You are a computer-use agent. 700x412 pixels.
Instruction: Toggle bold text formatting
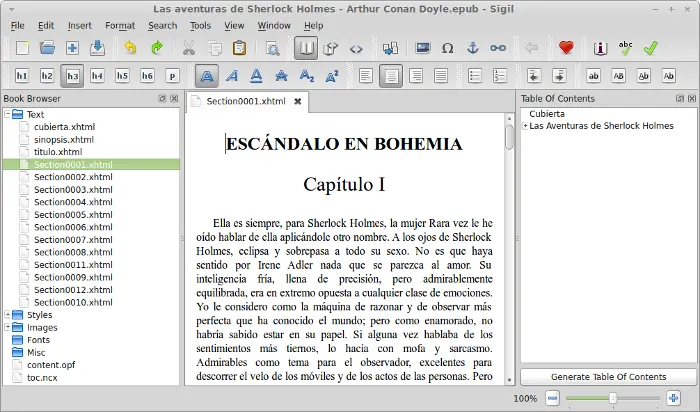coord(206,76)
